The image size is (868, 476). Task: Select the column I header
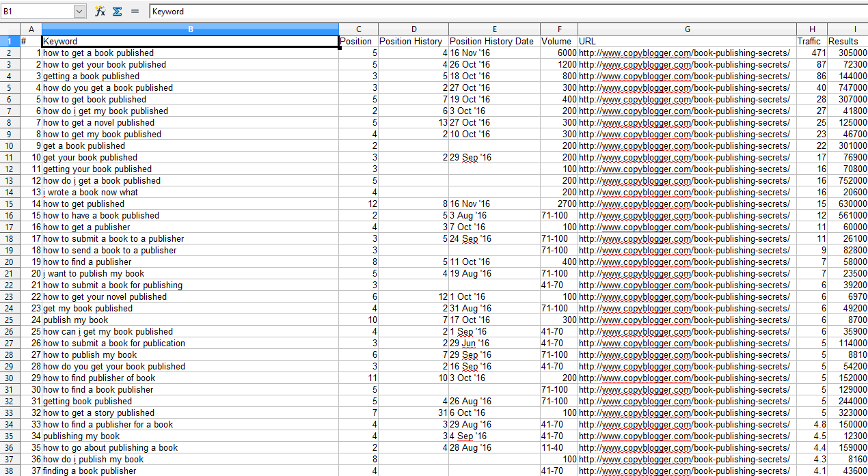847,29
